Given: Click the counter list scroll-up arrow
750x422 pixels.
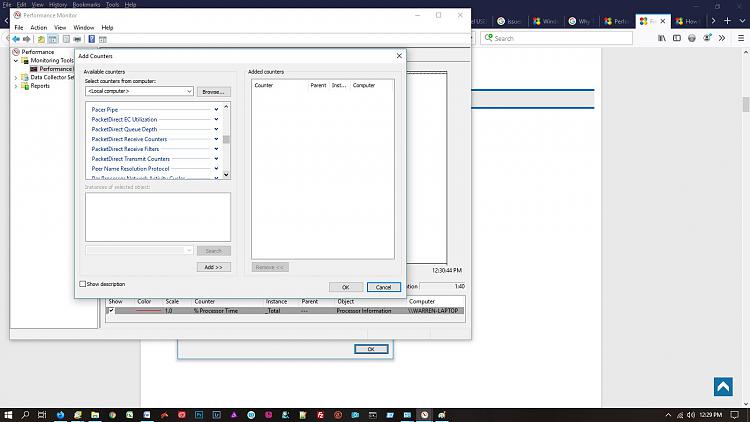Looking at the screenshot, I should click(x=226, y=107).
